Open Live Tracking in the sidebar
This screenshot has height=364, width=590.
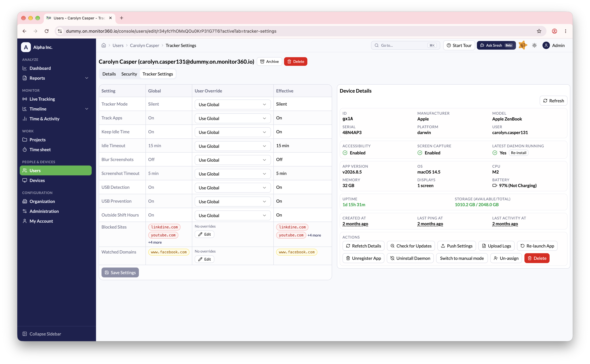pos(56,99)
